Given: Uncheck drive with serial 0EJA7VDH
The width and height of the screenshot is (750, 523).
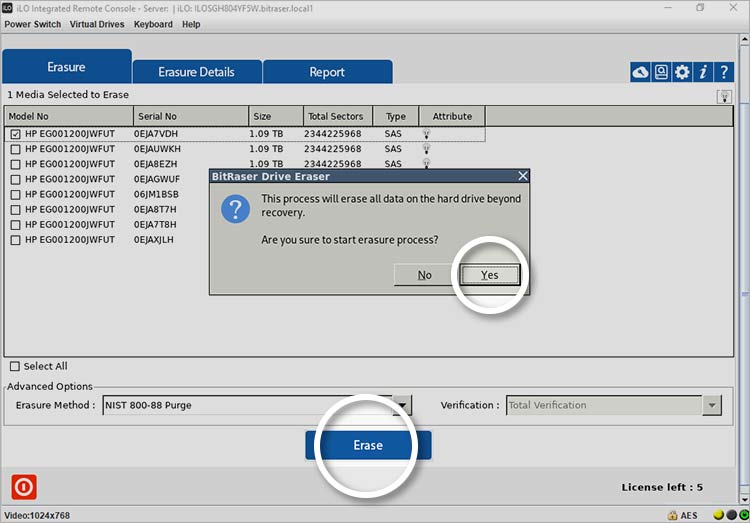Looking at the screenshot, I should (x=15, y=134).
